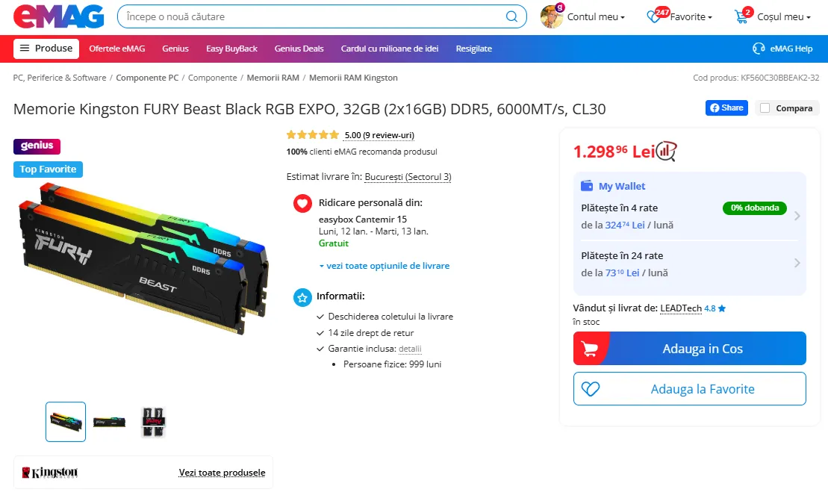Click the eMAG Help headset icon
Screen dimensions: 828x504
759,49
